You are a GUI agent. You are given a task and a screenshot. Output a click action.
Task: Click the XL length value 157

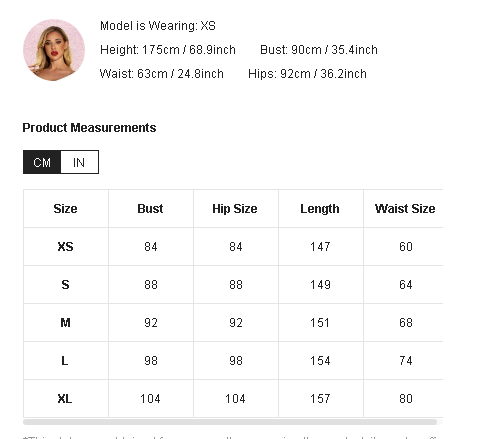pyautogui.click(x=320, y=399)
